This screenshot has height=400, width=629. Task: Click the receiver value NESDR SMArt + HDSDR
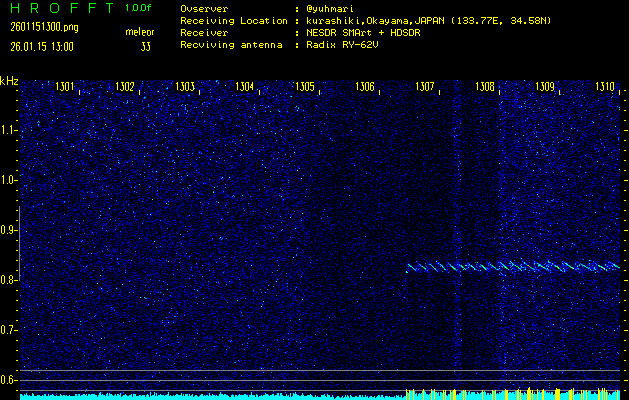(x=363, y=33)
